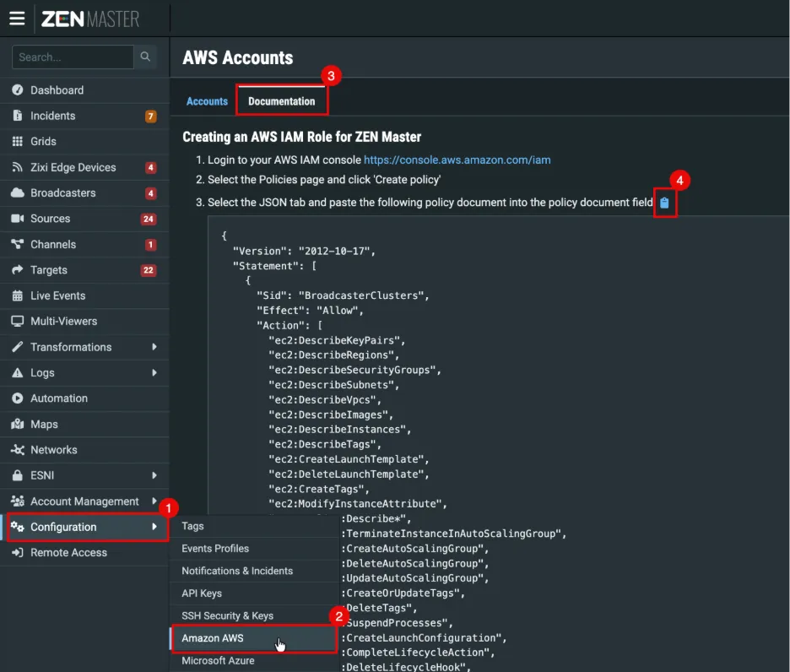
Task: Switch to the Accounts tab
Action: click(207, 101)
